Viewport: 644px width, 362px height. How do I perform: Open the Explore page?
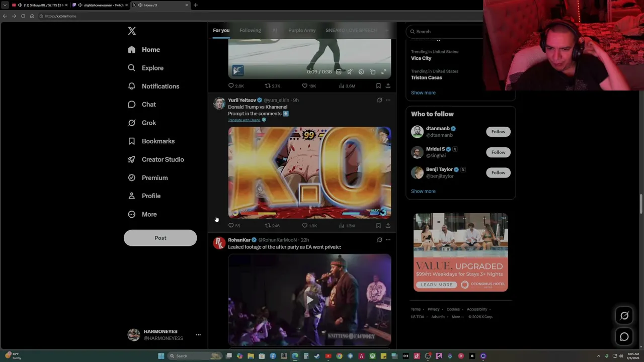coord(146,68)
